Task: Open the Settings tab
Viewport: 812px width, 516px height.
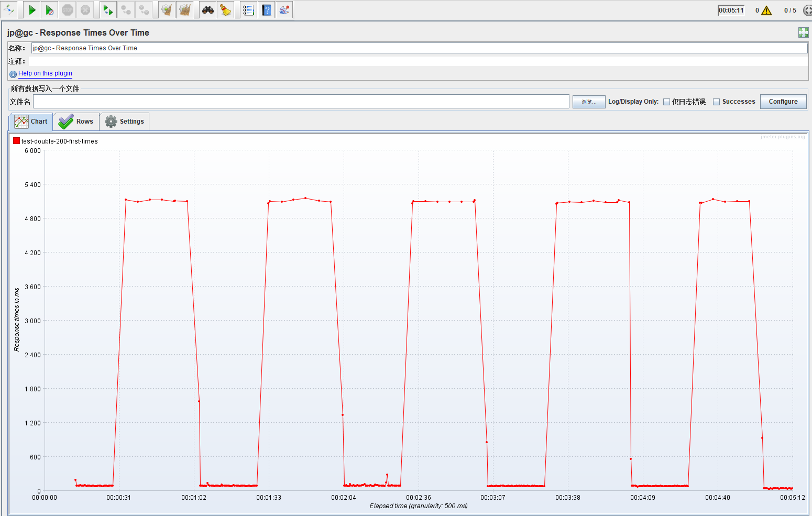Action: (125, 122)
